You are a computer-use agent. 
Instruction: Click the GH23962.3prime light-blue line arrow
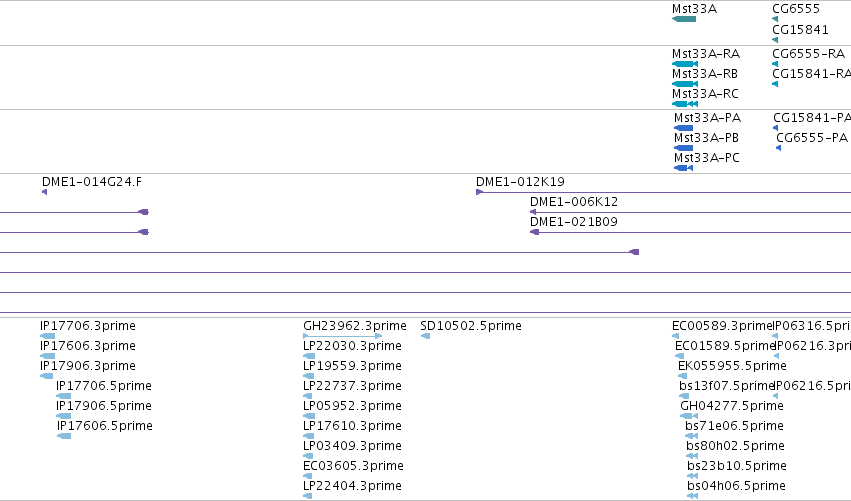(342, 336)
